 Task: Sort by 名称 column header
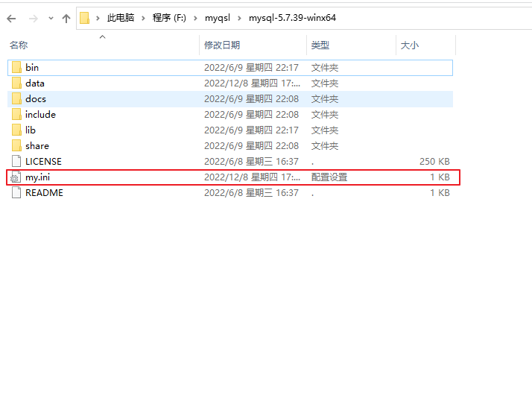click(x=19, y=45)
